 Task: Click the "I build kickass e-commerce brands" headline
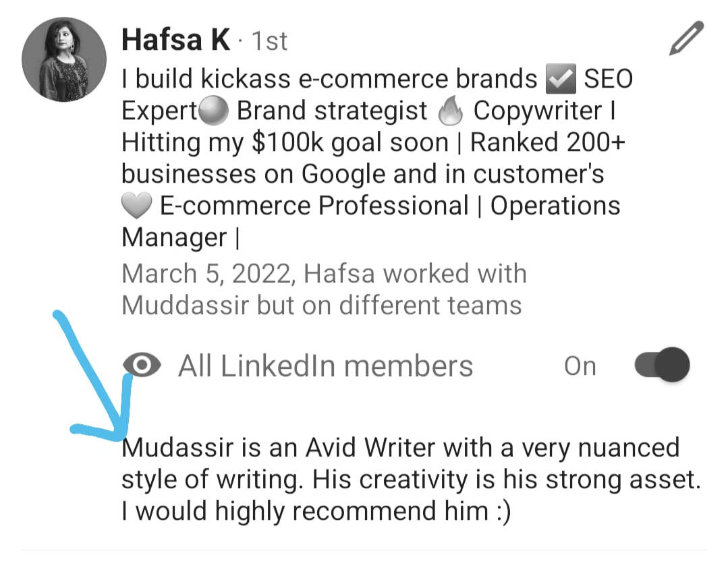pos(329,80)
